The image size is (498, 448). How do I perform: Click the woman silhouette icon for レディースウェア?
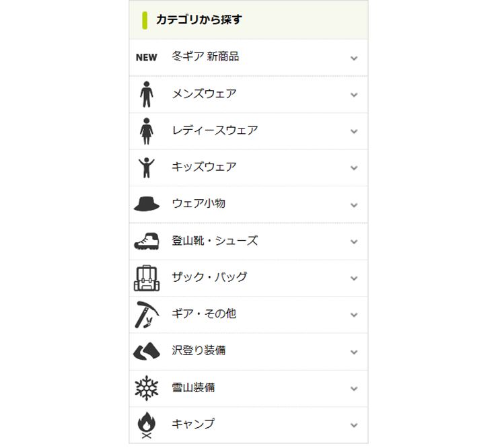pyautogui.click(x=147, y=130)
